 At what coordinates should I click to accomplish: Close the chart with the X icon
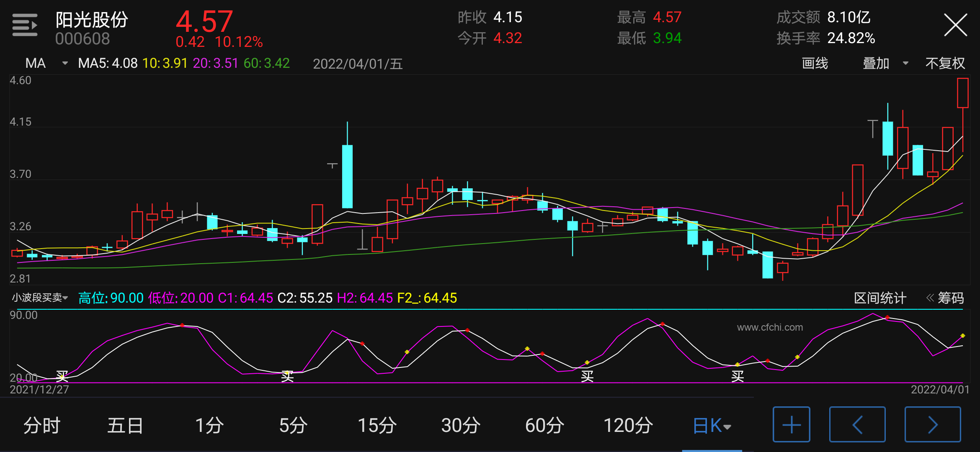(955, 25)
